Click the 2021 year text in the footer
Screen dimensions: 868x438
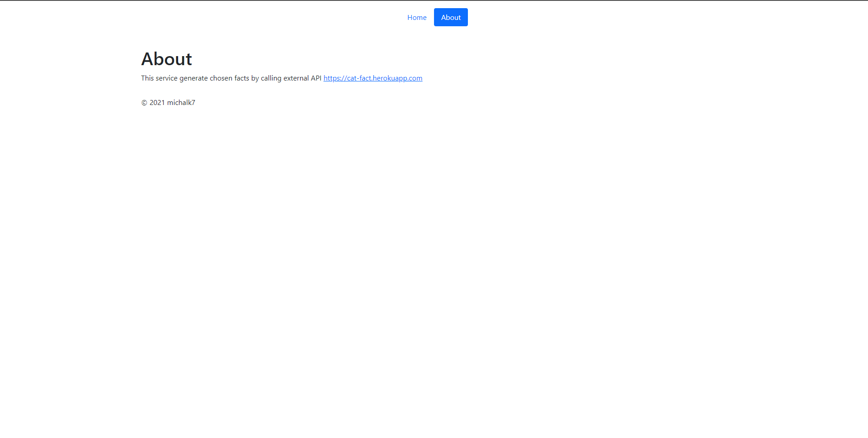157,102
